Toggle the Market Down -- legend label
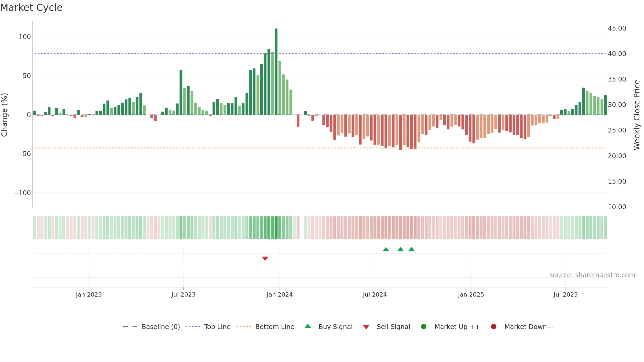This screenshot has height=362, width=644. pyautogui.click(x=529, y=327)
